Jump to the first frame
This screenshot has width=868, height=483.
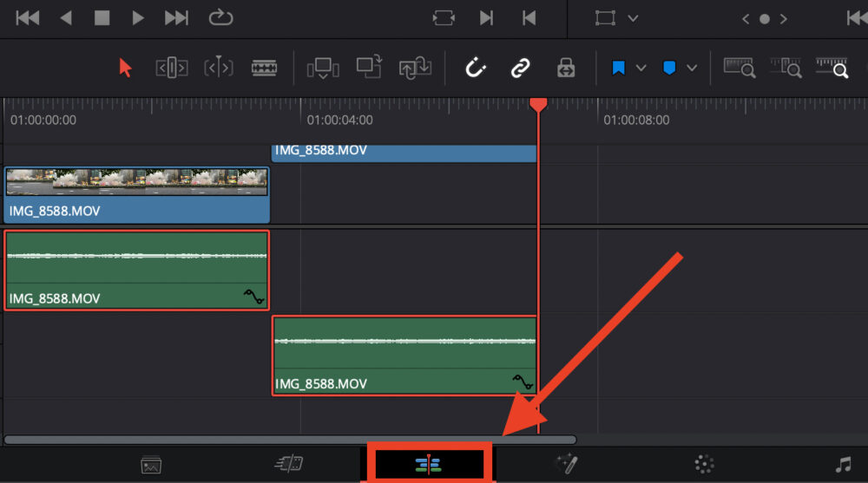27,17
